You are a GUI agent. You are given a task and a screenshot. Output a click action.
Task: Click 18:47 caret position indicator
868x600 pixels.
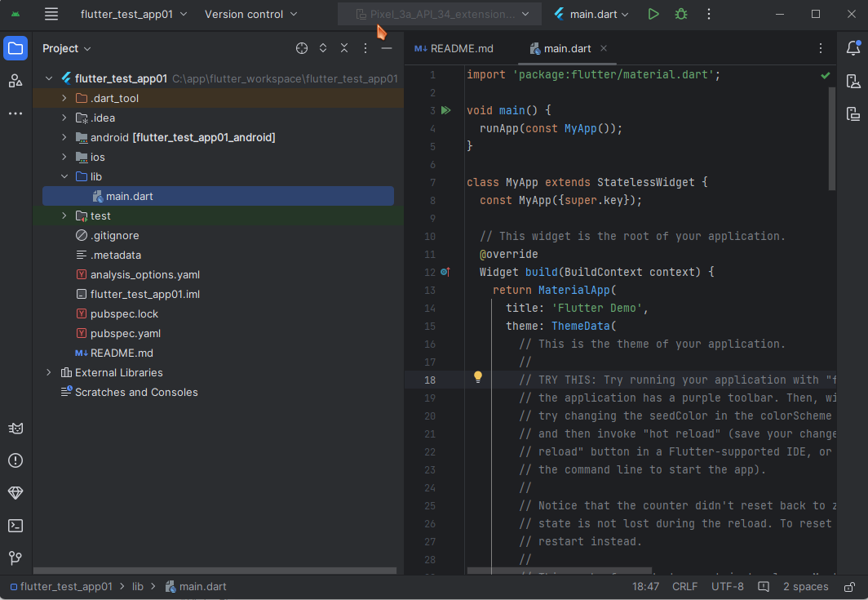[x=645, y=586]
